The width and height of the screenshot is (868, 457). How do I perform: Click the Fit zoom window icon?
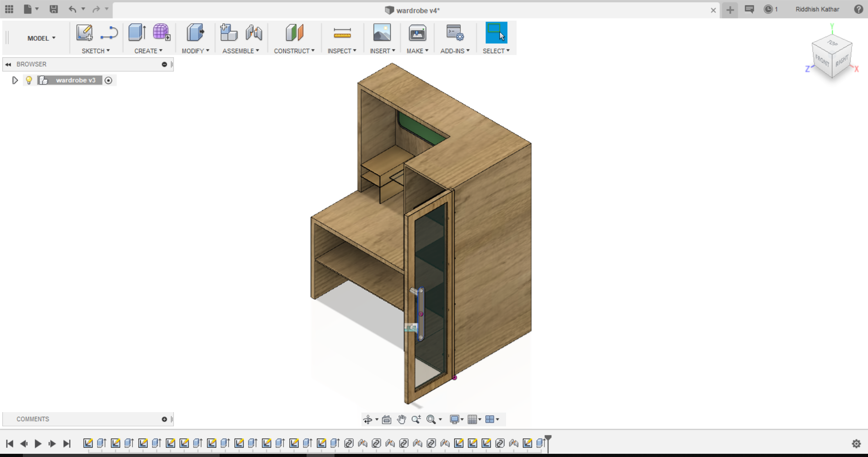[431, 419]
